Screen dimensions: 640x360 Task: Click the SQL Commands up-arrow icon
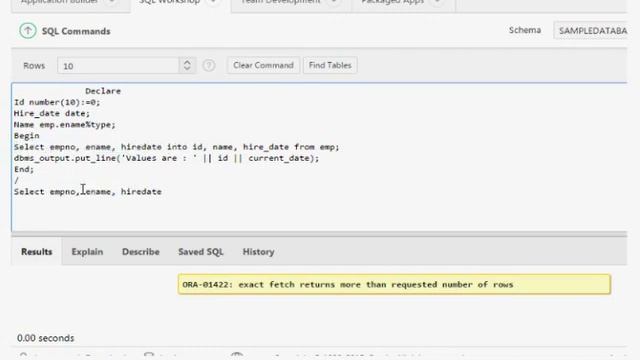(28, 31)
